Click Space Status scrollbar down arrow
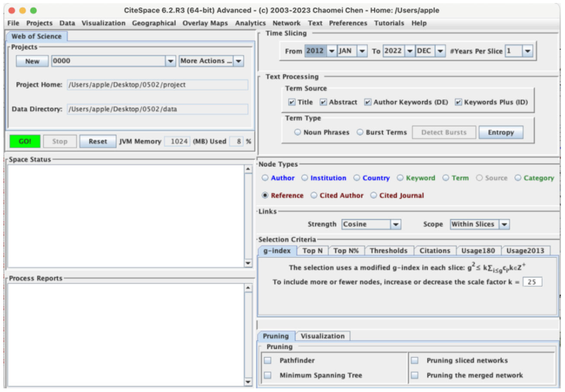 (x=248, y=263)
